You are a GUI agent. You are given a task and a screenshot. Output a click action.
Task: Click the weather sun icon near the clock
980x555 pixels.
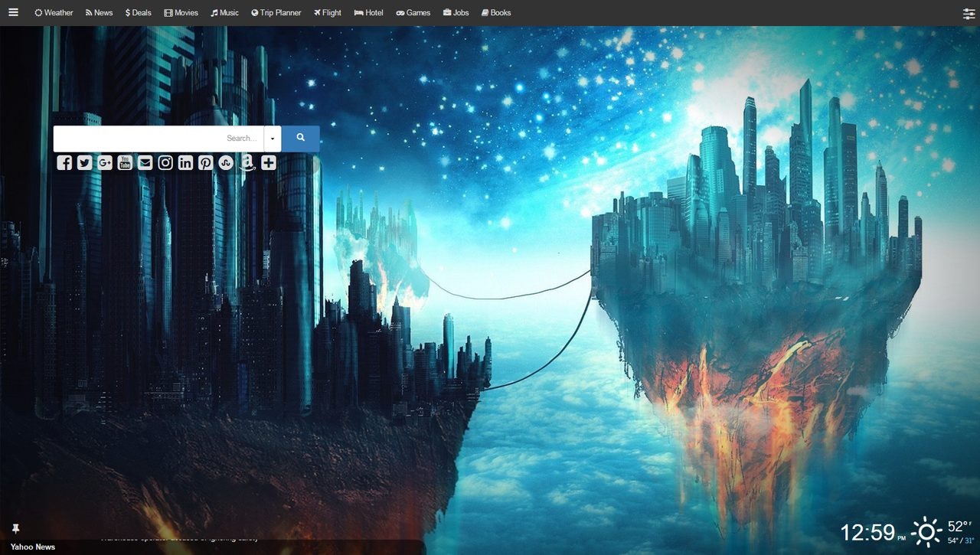pyautogui.click(x=925, y=531)
